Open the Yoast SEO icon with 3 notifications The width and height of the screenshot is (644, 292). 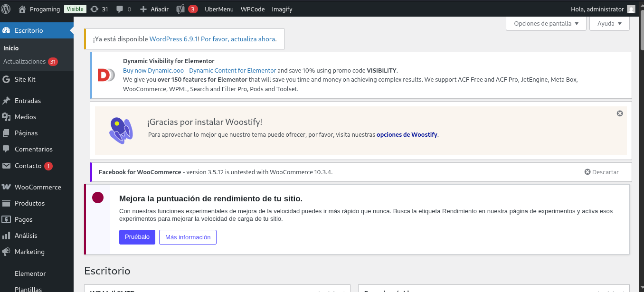point(180,9)
